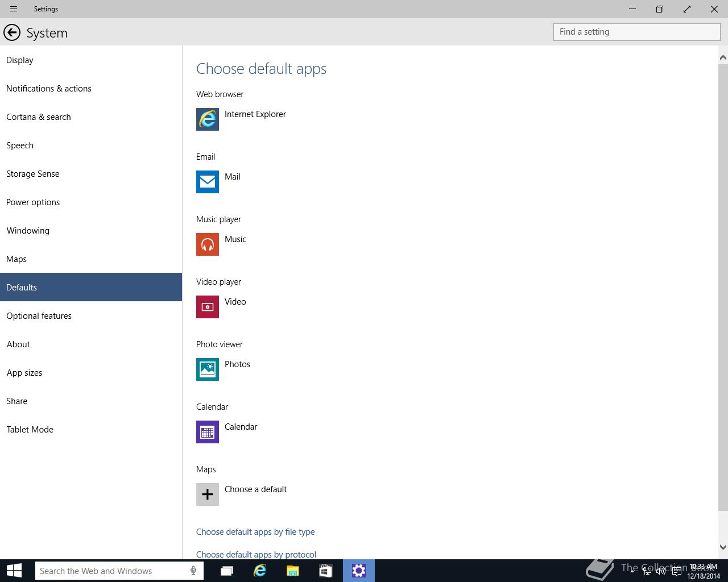Open File Explorer from the taskbar

(293, 571)
